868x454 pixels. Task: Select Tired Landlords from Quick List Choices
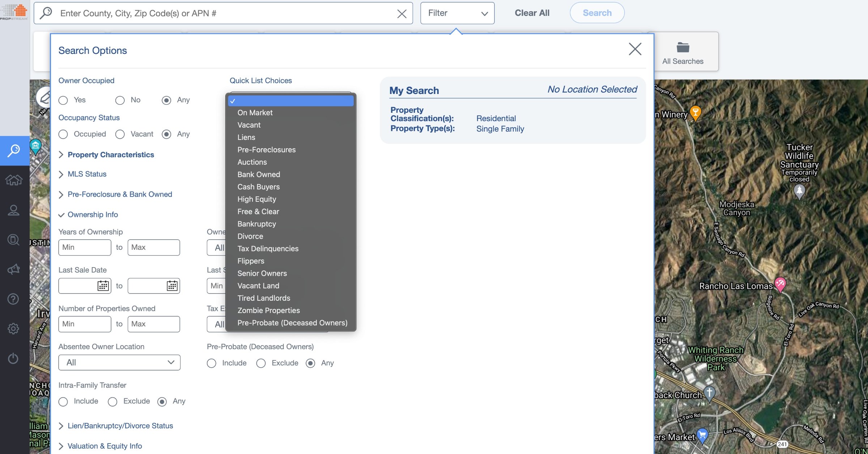click(x=264, y=298)
